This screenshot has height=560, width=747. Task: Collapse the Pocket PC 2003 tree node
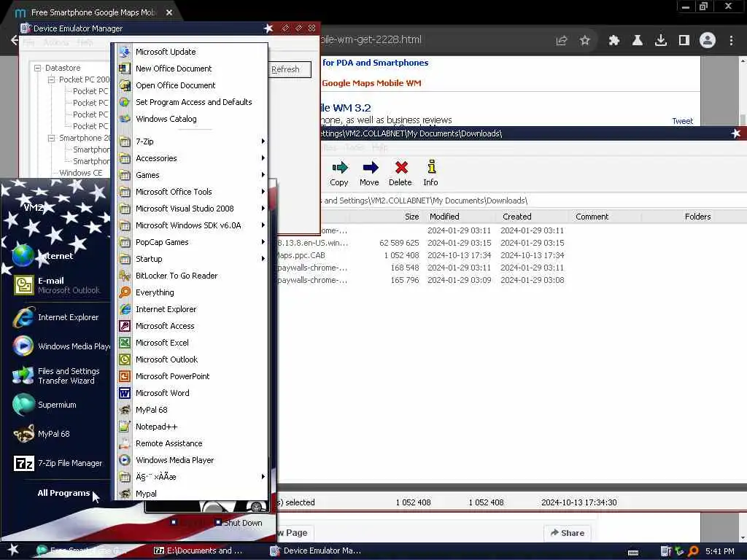[51, 79]
